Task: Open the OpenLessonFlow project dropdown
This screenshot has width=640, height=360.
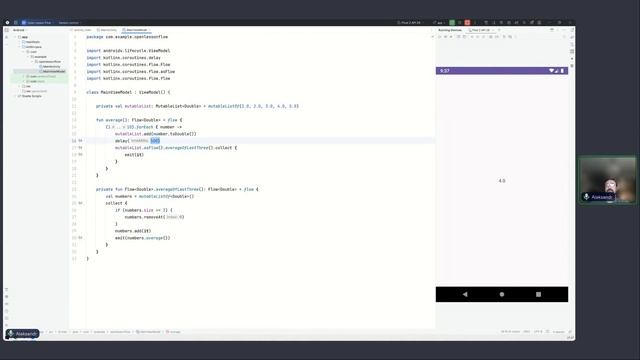Action: (38, 22)
